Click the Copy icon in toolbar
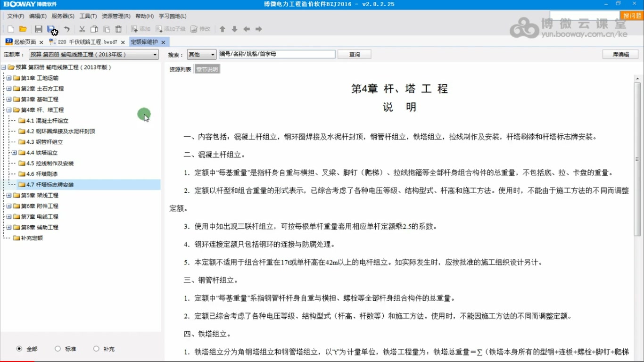644x362 pixels. [94, 29]
